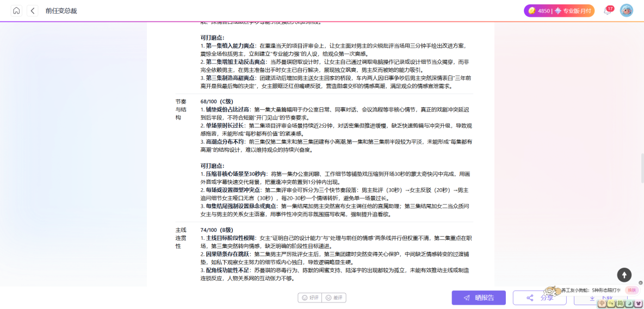
Task: Open the notification bell with 17 badge
Action: pyautogui.click(x=608, y=11)
